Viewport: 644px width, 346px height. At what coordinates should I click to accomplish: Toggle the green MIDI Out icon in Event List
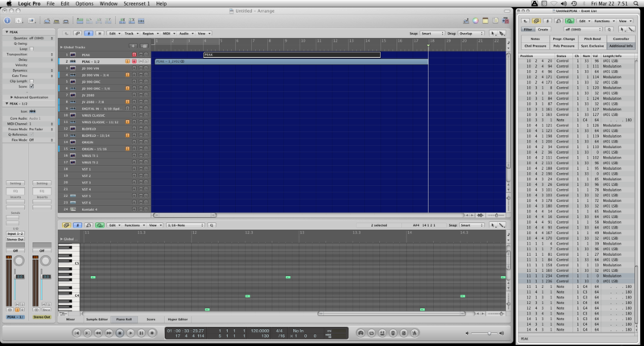tap(570, 21)
